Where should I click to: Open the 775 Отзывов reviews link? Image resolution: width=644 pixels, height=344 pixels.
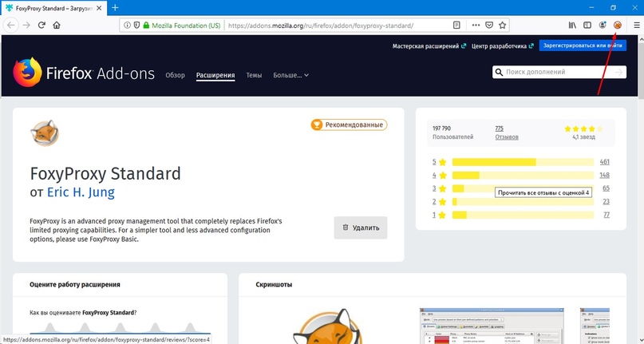507,132
